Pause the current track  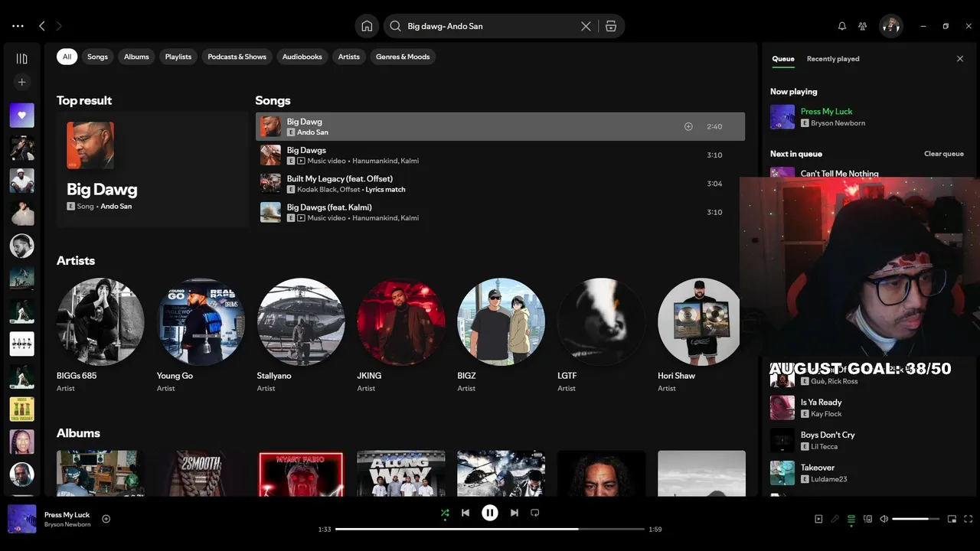click(x=490, y=513)
